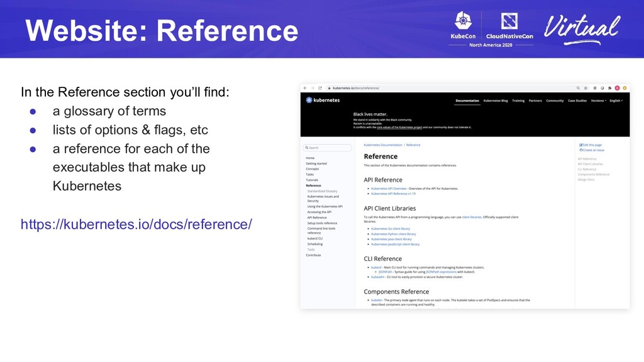Open kubectl CLI in sidebar
The width and height of the screenshot is (644, 362).
pos(315,238)
